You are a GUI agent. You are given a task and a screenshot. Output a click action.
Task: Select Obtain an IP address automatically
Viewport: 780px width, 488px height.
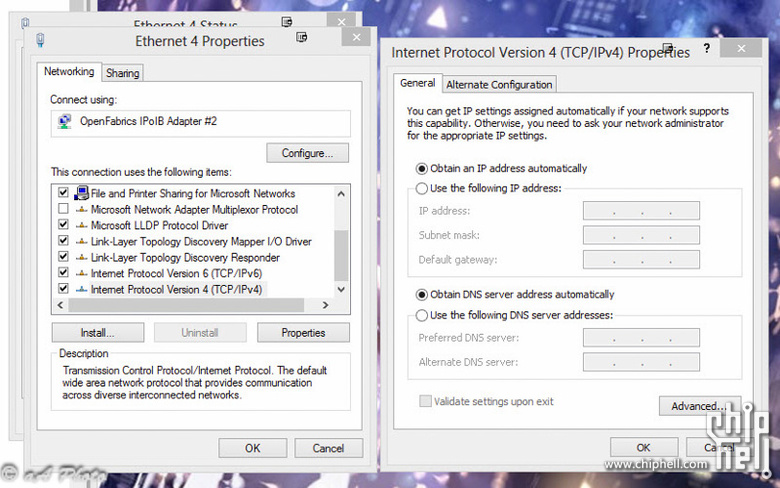click(x=422, y=169)
